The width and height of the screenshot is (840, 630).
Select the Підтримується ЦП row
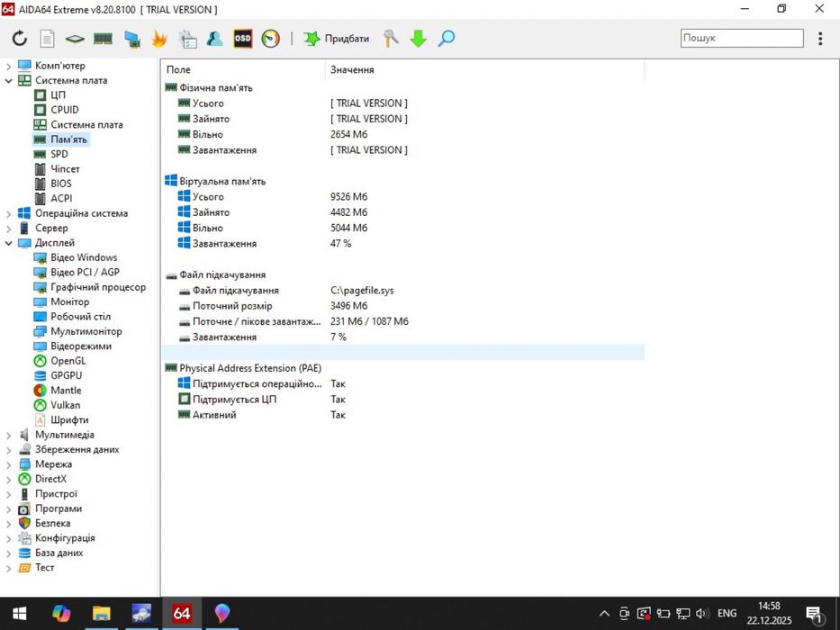tap(402, 399)
